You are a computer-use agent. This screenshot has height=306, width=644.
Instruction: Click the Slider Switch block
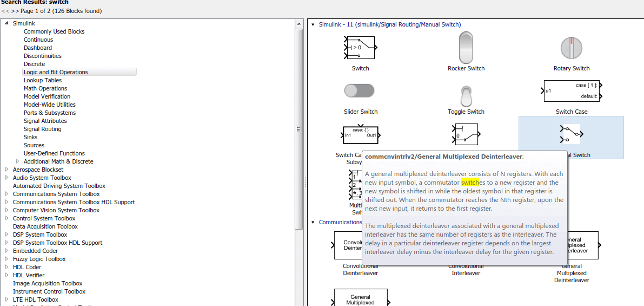point(359,90)
